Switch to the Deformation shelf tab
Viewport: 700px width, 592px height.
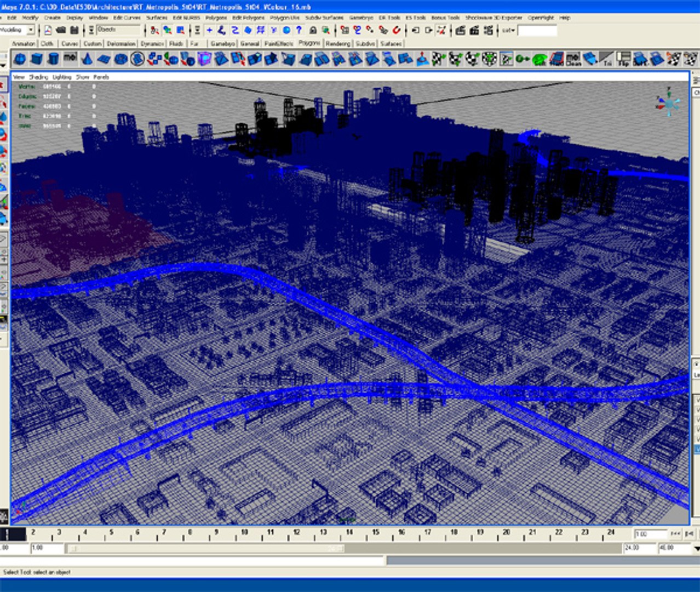121,43
